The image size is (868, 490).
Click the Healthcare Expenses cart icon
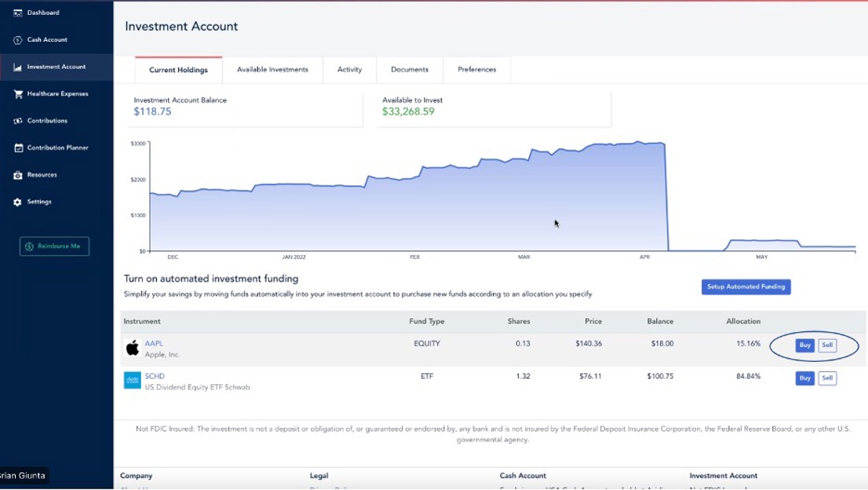coord(17,94)
